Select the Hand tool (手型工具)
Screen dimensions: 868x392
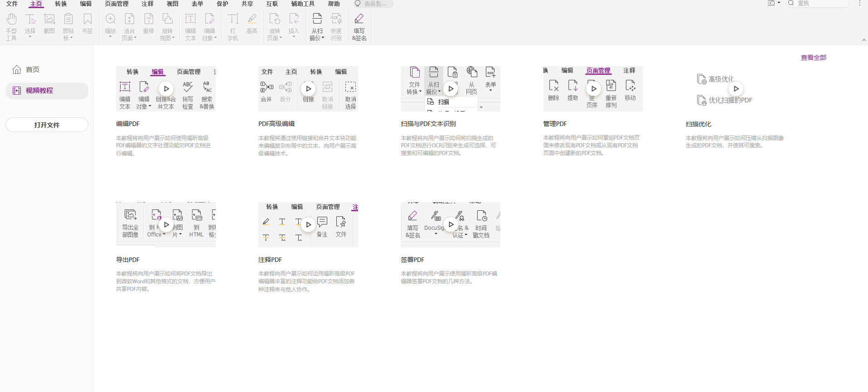pyautogui.click(x=11, y=26)
